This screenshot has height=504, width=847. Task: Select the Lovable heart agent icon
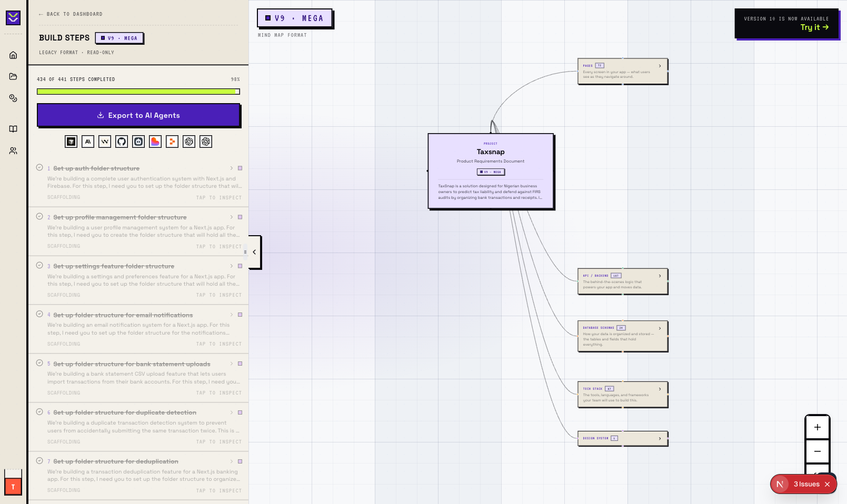(155, 142)
